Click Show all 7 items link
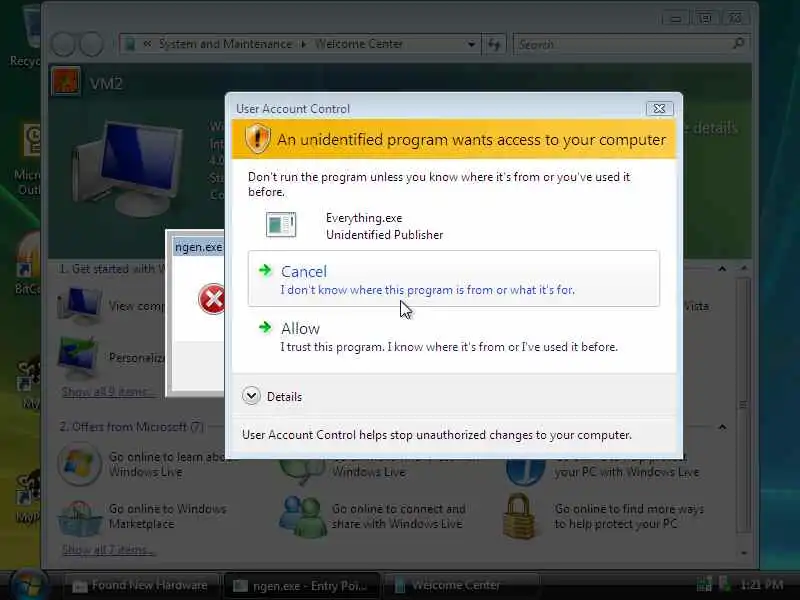Screen dimensions: 800x600 [x=107, y=550]
